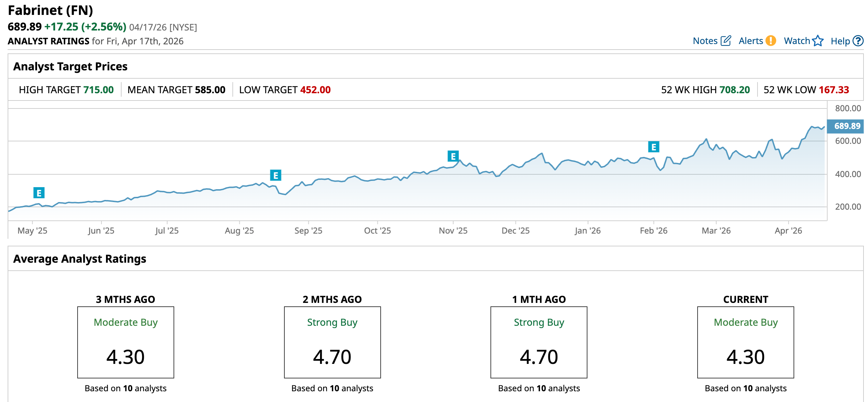This screenshot has width=868, height=402.
Task: Click the Watch star icon
Action: coord(818,41)
